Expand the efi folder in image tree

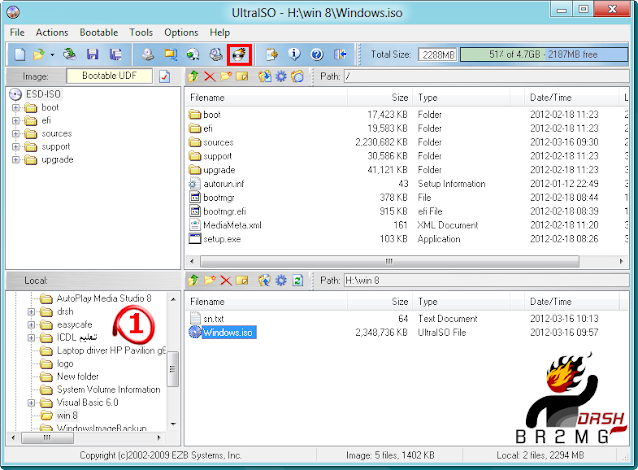coord(15,121)
